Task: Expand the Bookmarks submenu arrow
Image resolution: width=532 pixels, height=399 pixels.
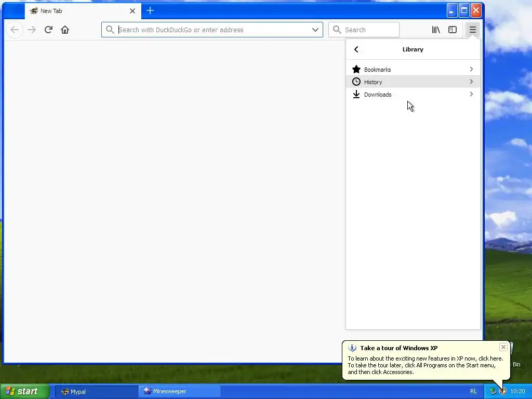Action: coord(471,69)
